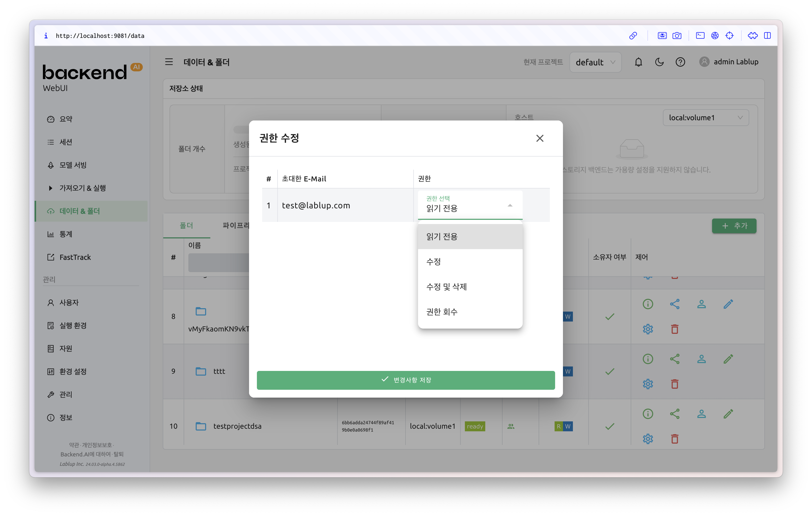Open info icon for folder row 8
The height and width of the screenshot is (516, 812).
(648, 304)
